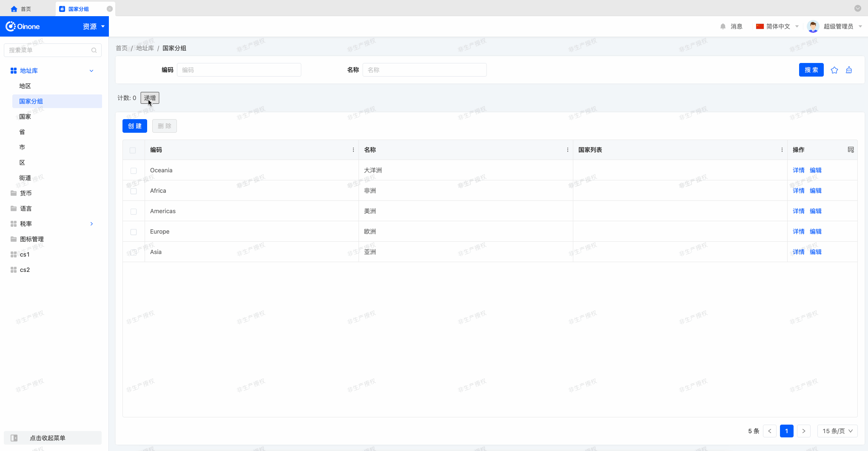Click 编辑 link for the Europe row
The height and width of the screenshot is (451, 868).
(815, 231)
